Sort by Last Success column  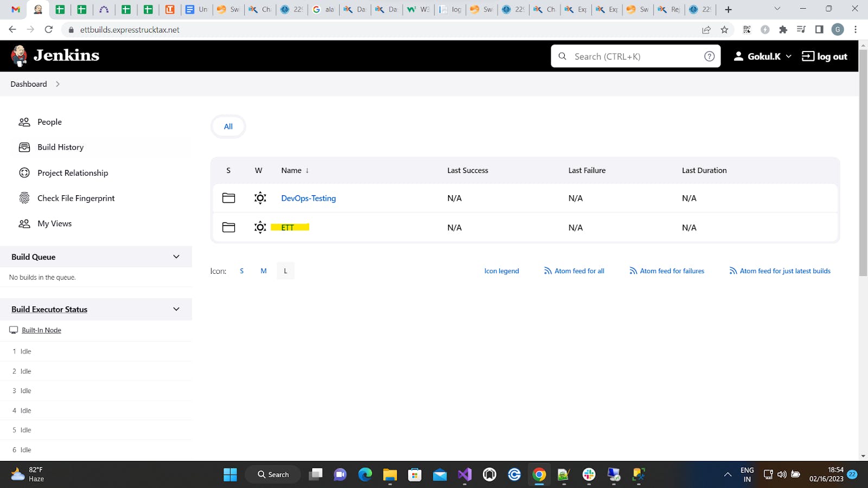coord(468,170)
